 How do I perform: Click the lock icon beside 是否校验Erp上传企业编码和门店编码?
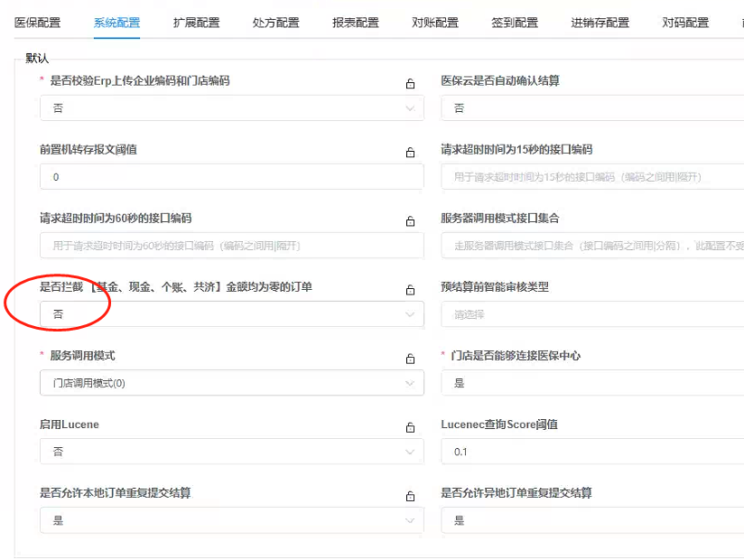[x=411, y=82]
